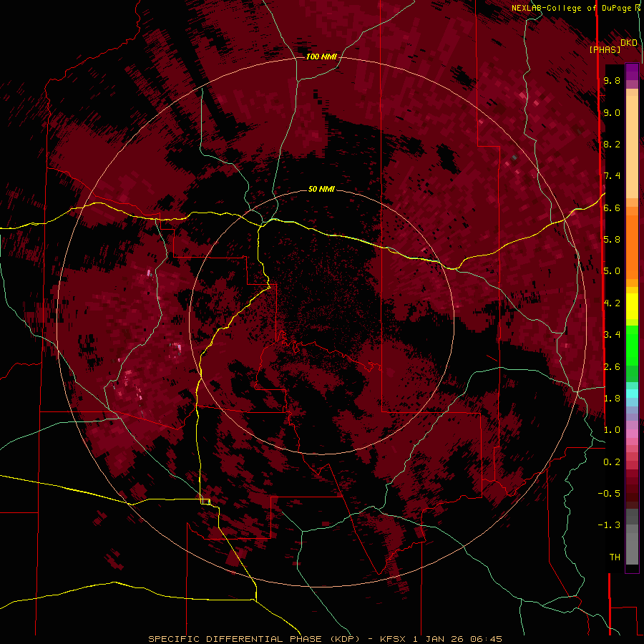This screenshot has width=644, height=644.
Task: Click the 3.4 scale value
Action: (x=612, y=335)
